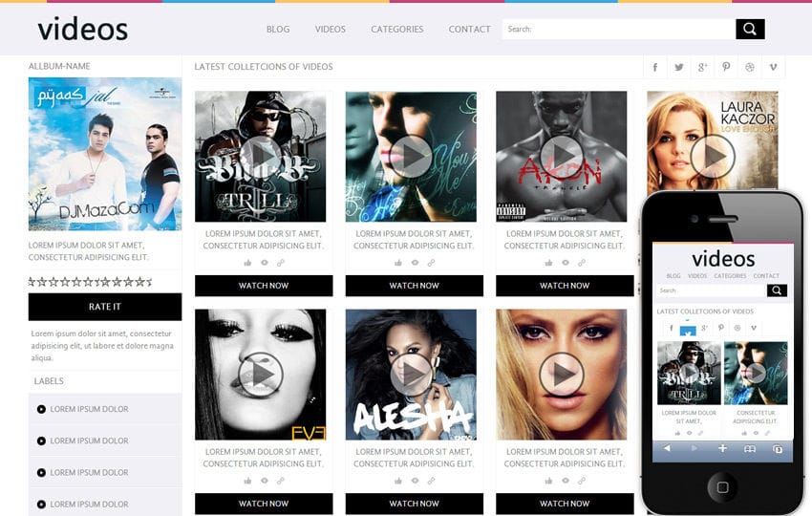812x516 pixels.
Task: Open the Videos menu item
Action: (331, 29)
